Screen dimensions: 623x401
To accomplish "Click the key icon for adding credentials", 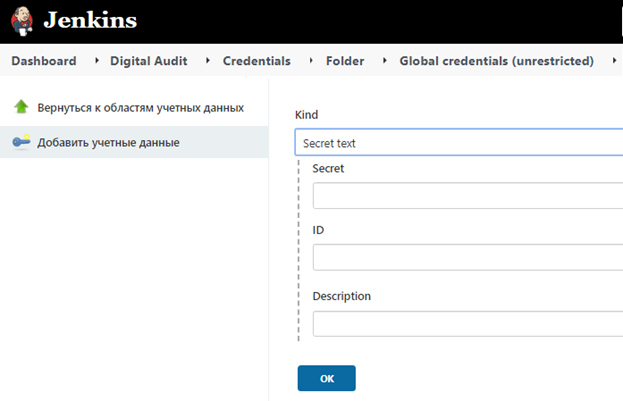I will coord(21,143).
